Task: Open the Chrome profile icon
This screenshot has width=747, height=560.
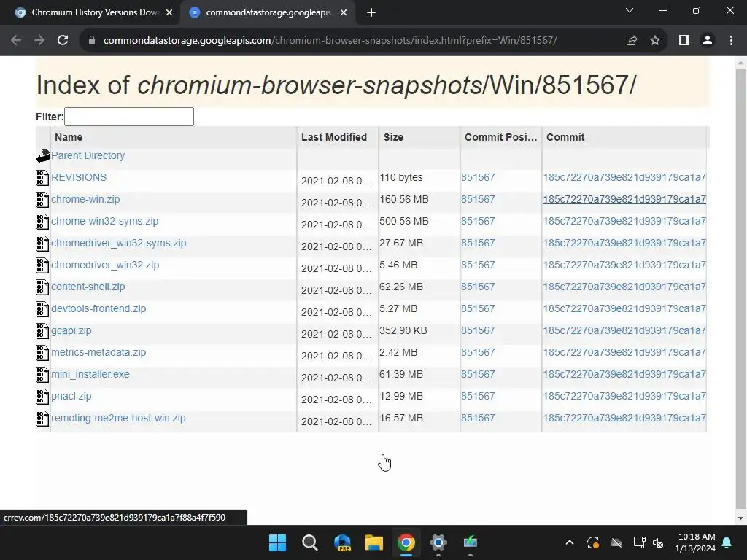Action: pyautogui.click(x=708, y=41)
